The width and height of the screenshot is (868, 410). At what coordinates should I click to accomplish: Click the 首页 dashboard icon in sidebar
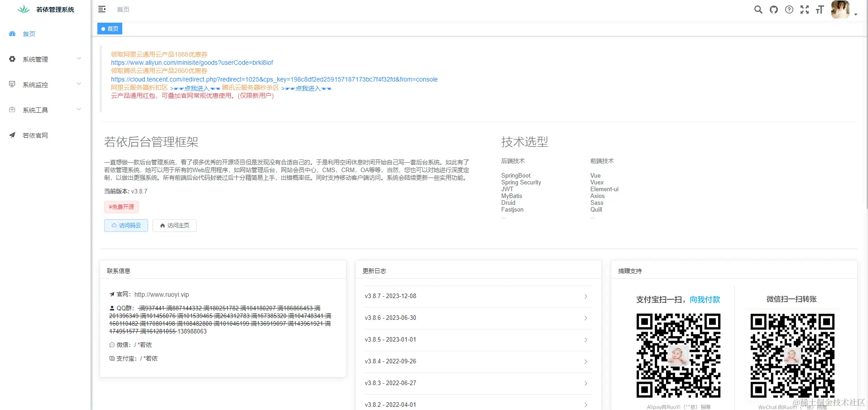point(12,34)
